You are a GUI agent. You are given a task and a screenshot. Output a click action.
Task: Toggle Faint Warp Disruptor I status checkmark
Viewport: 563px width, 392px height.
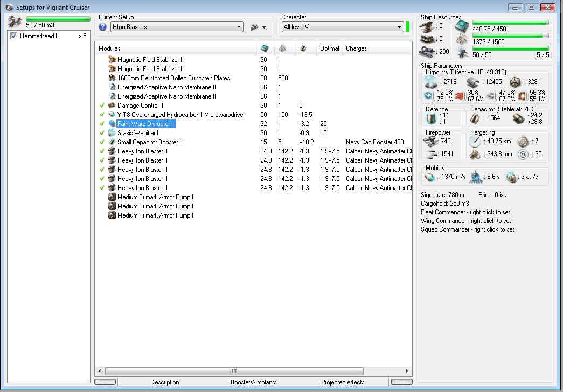click(x=102, y=123)
